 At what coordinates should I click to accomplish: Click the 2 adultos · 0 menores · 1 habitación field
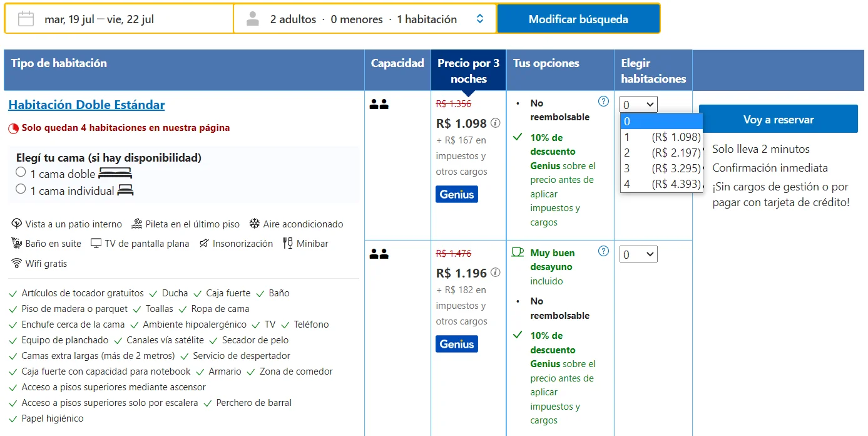(365, 19)
